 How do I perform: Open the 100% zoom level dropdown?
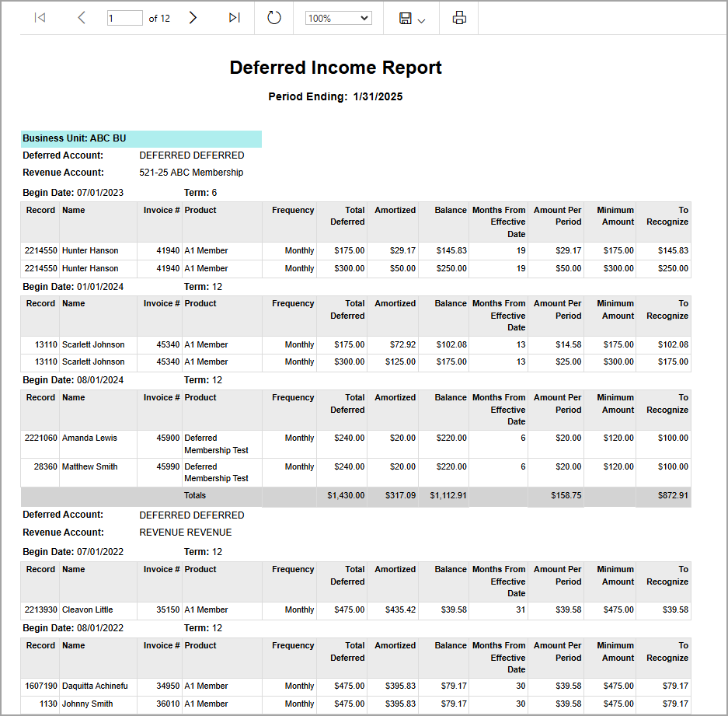(x=339, y=18)
